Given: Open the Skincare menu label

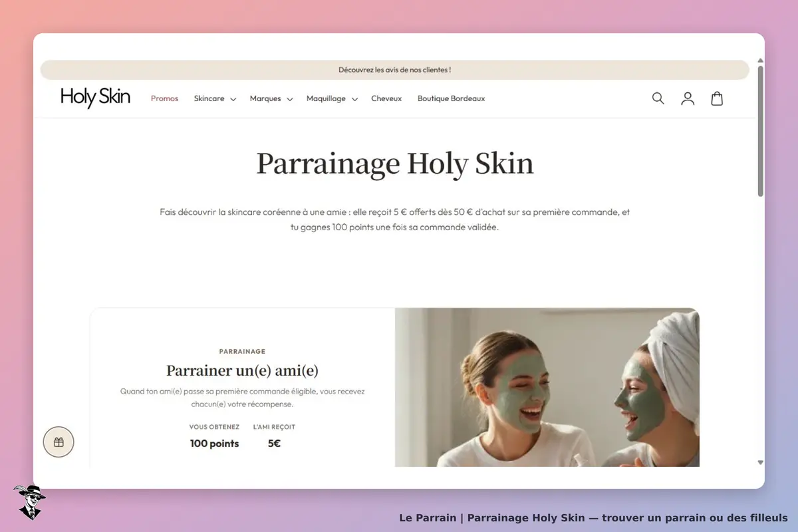Looking at the screenshot, I should [209, 98].
